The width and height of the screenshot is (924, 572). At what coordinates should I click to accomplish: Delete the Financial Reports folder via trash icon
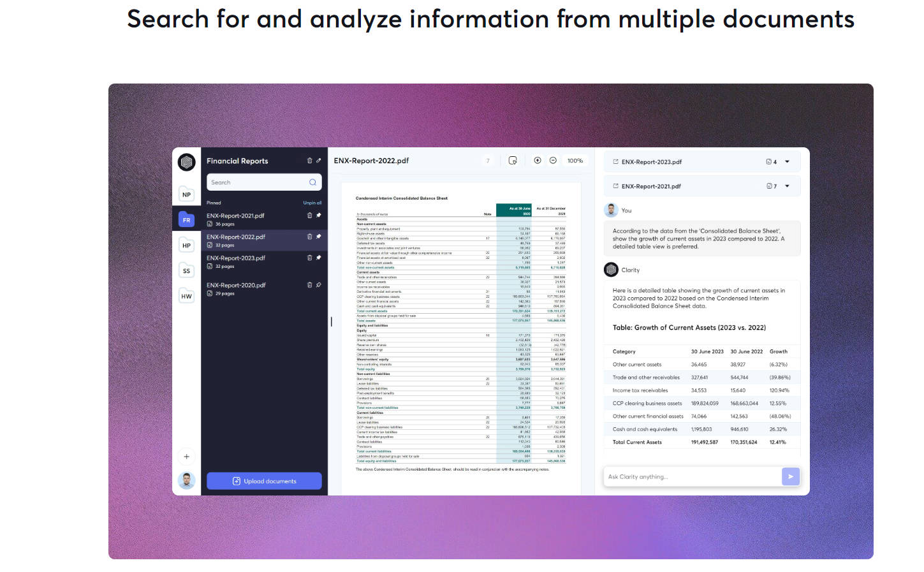[x=310, y=161]
